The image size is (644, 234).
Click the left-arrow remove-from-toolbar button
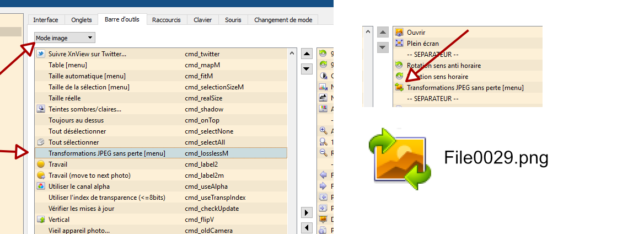[x=307, y=227]
